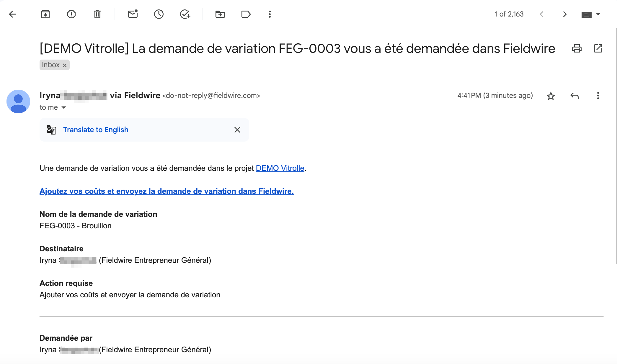Add this email to Tasks
The height and width of the screenshot is (364, 617).
tap(185, 14)
